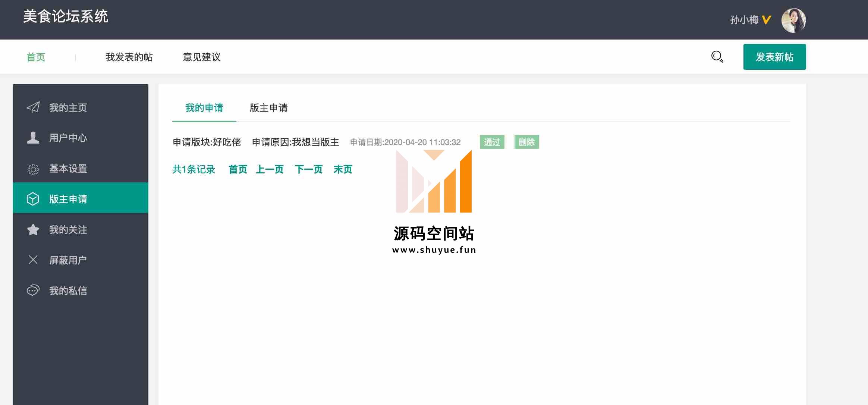This screenshot has height=405, width=868.
Task: Click the cube icon beside 版主申请 in sidebar
Action: click(33, 199)
